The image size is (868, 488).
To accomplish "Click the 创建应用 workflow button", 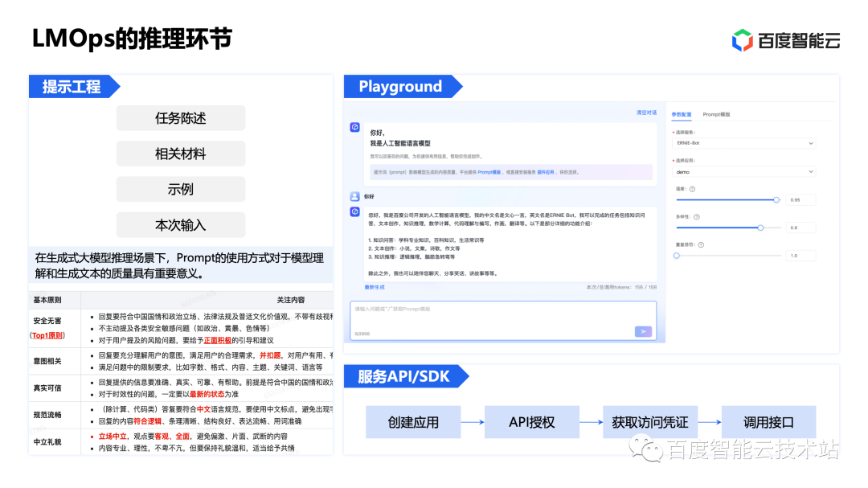I will click(x=413, y=421).
